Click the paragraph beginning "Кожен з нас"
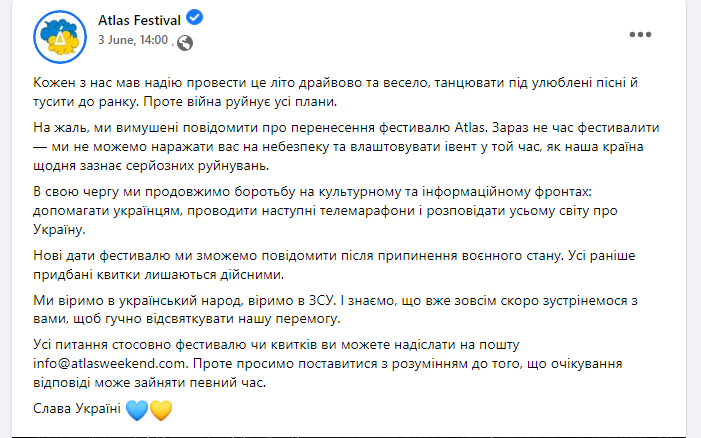 335,92
